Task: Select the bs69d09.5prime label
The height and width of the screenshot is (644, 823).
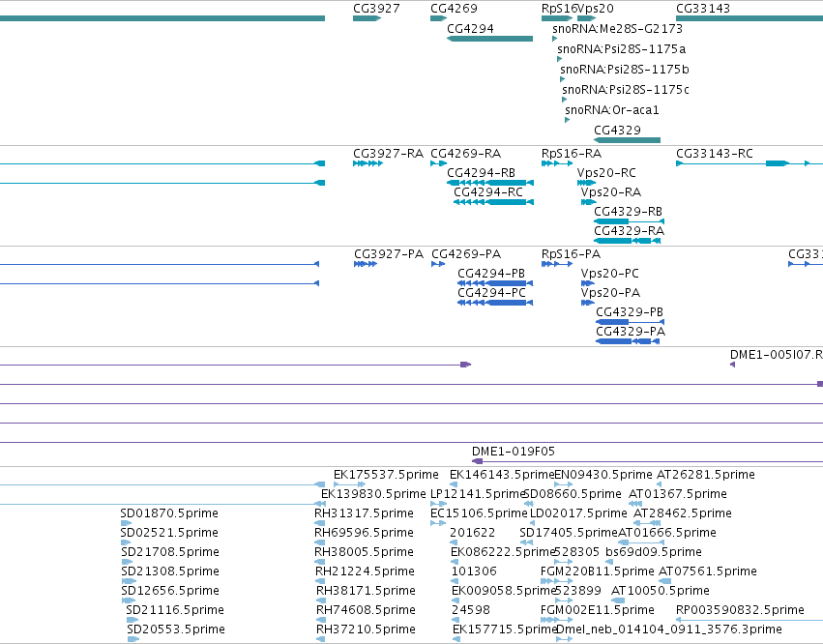Action: point(654,552)
